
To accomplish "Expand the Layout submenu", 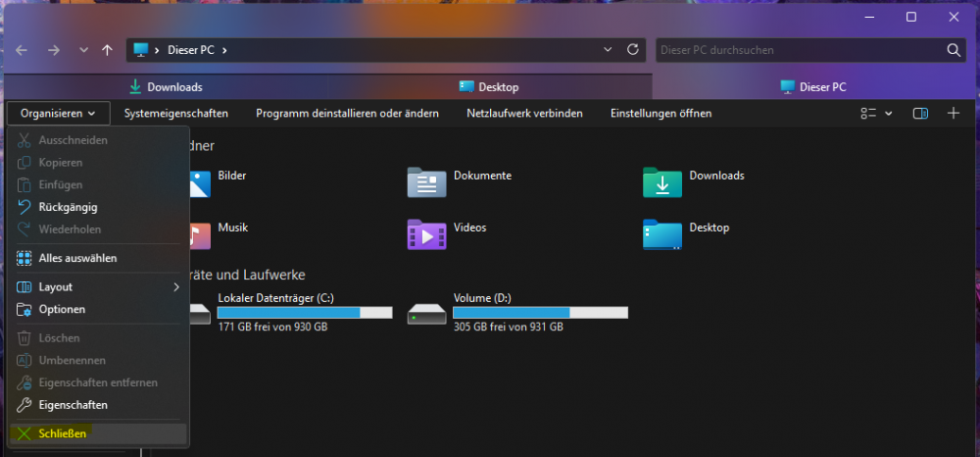I will pos(99,287).
